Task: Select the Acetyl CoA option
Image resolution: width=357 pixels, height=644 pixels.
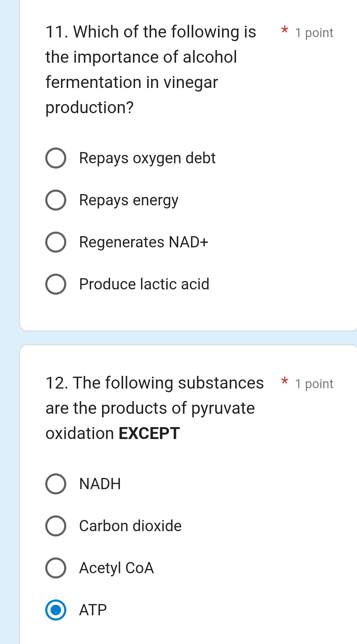Action: click(x=56, y=568)
